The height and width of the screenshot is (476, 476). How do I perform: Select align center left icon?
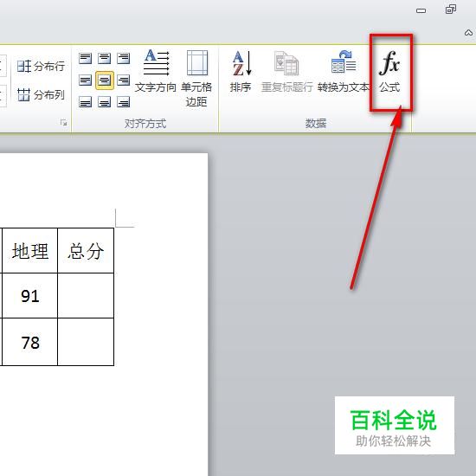86,80
